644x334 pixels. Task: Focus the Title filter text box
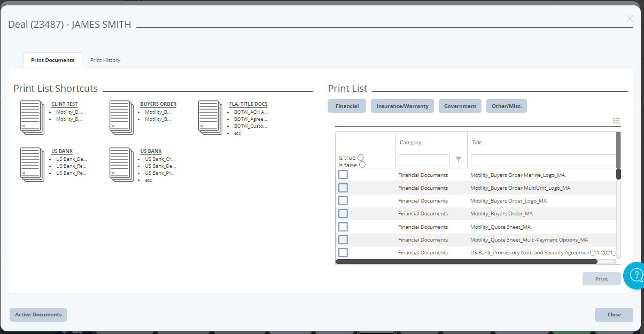[544, 160]
